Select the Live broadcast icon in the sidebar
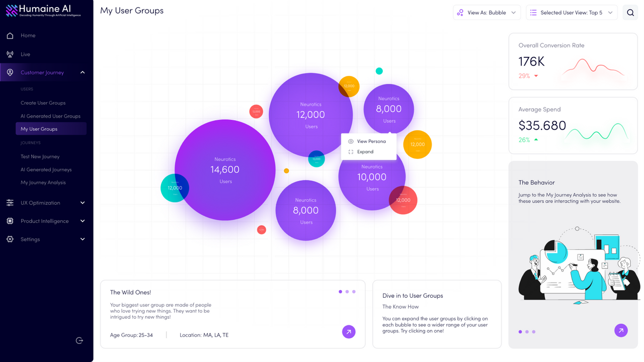Image resolution: width=644 pixels, height=362 pixels. (10, 54)
